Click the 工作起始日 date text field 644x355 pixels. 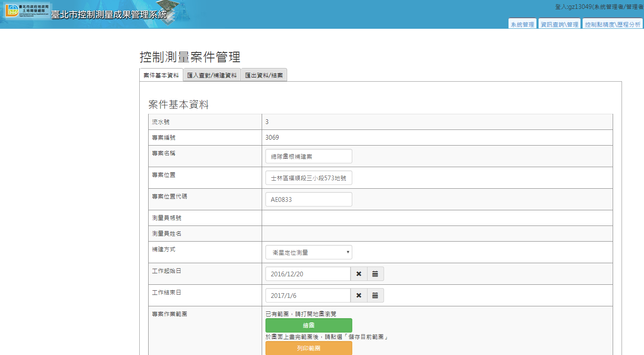click(x=308, y=274)
